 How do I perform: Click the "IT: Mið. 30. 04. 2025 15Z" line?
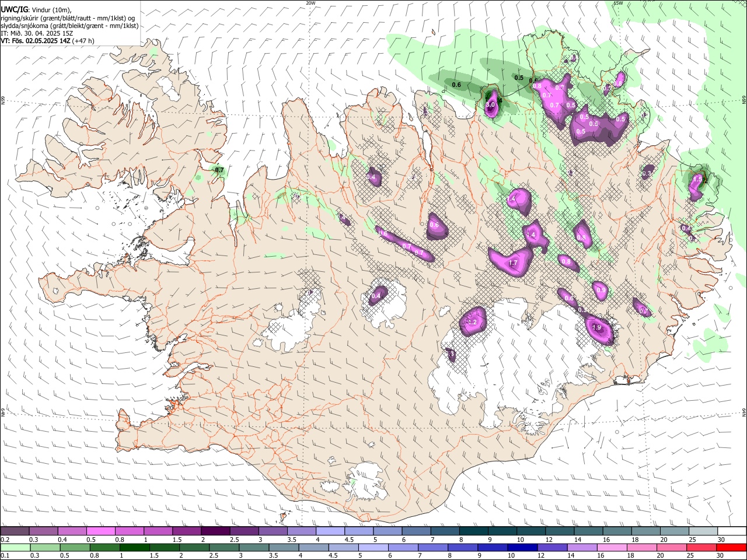[x=37, y=33]
